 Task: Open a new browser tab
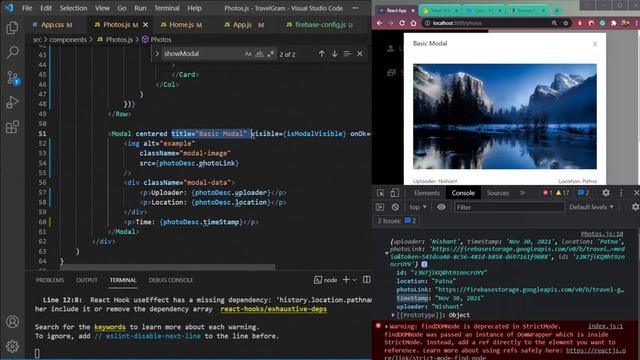(x=556, y=10)
